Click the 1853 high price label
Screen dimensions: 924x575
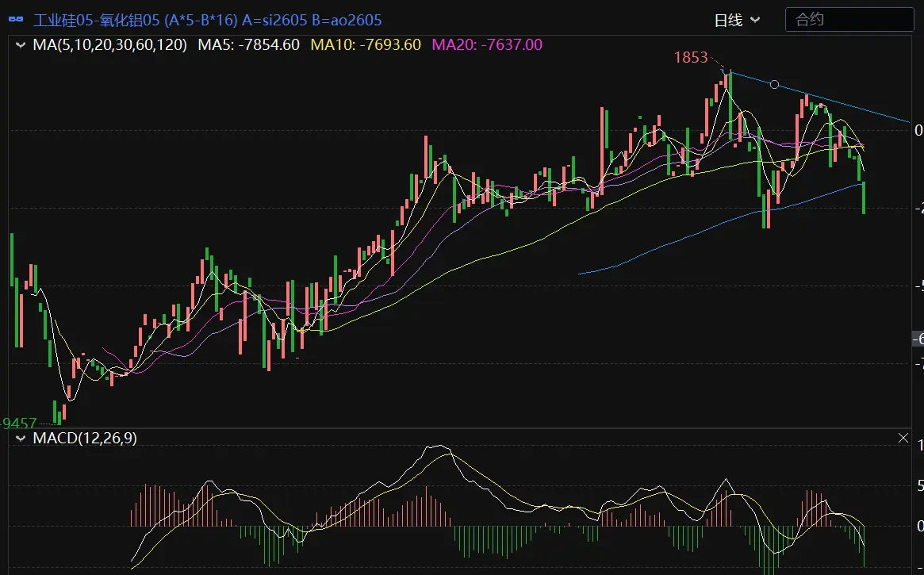(690, 57)
